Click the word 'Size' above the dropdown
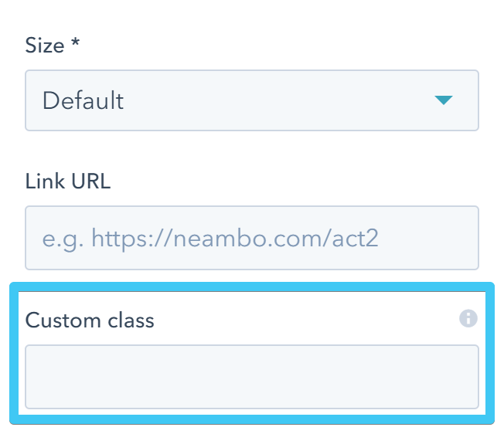 point(45,46)
